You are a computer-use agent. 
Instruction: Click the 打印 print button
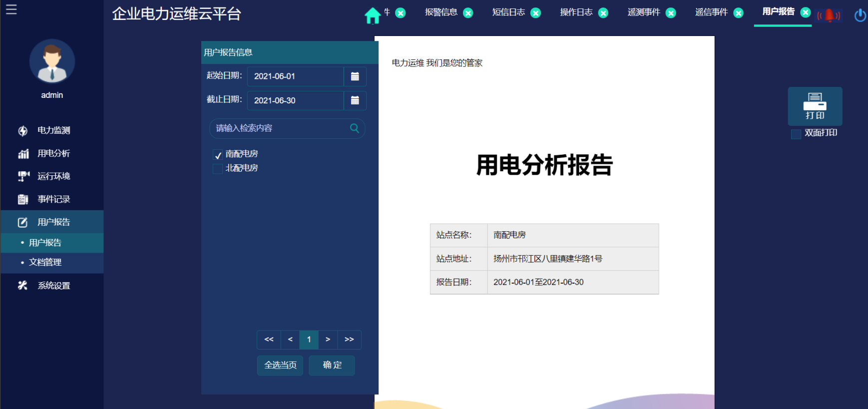click(x=815, y=106)
